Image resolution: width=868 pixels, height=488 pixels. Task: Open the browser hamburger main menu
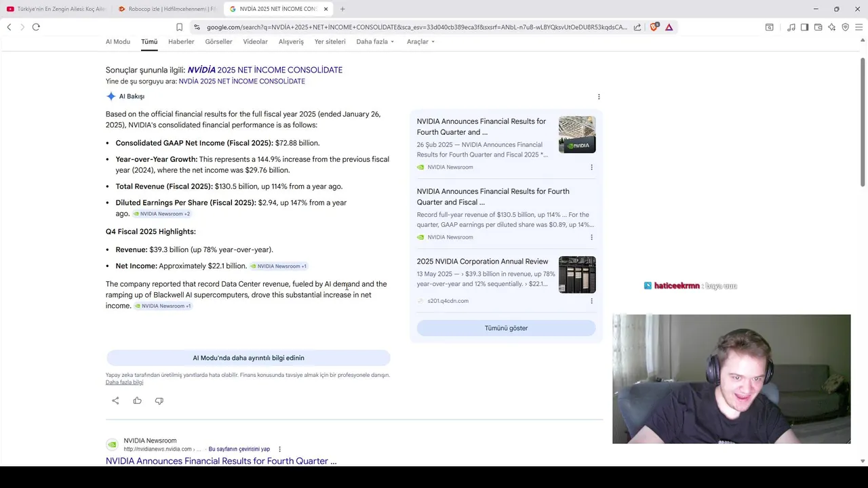(859, 27)
